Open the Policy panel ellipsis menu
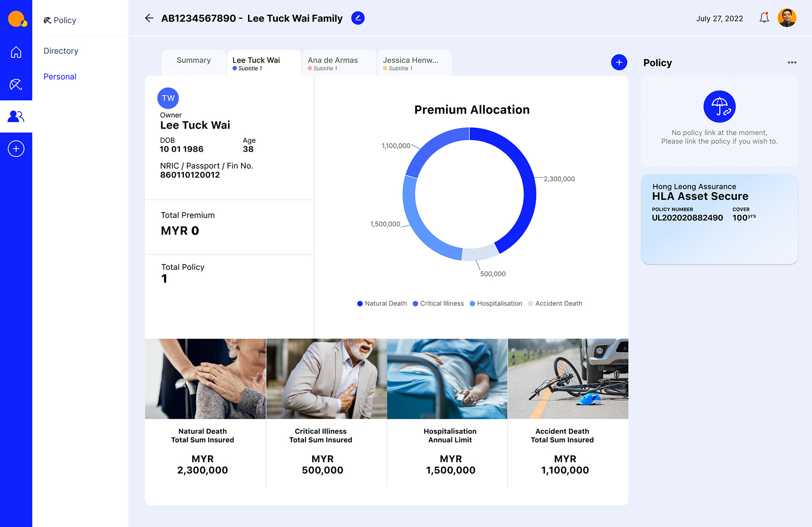The image size is (812, 527). coord(792,63)
